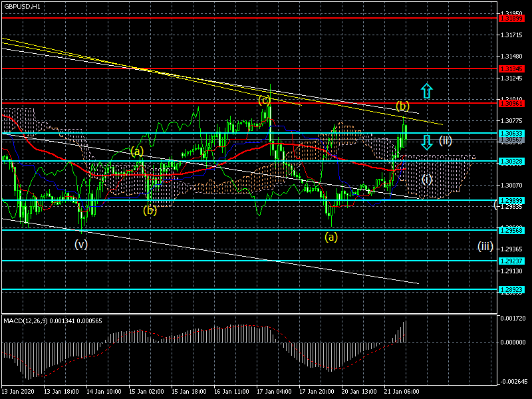Click the 17 Jan 20:00 time label
This screenshot has width=532, height=399.
pyautogui.click(x=317, y=392)
